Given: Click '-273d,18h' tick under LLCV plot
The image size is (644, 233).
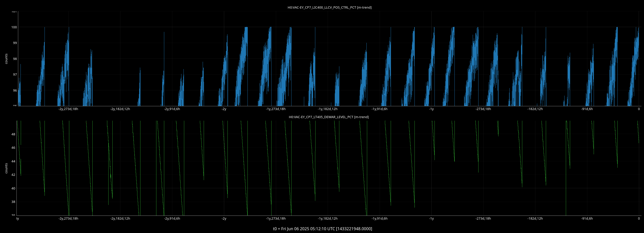Looking at the screenshot, I should pos(483,109).
